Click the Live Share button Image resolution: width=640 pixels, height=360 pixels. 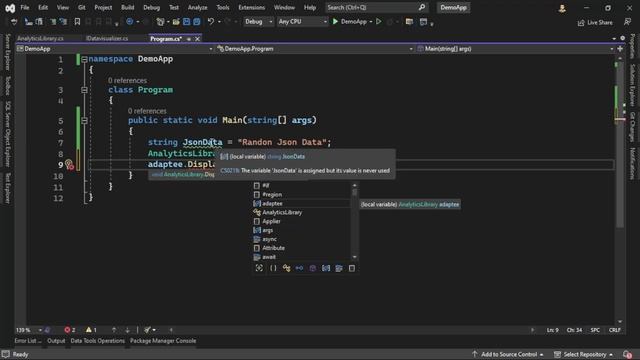point(595,22)
